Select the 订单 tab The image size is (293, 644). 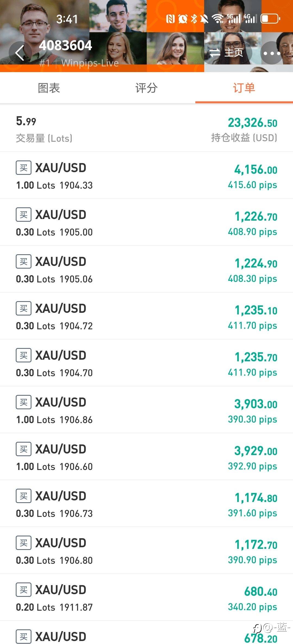click(244, 88)
